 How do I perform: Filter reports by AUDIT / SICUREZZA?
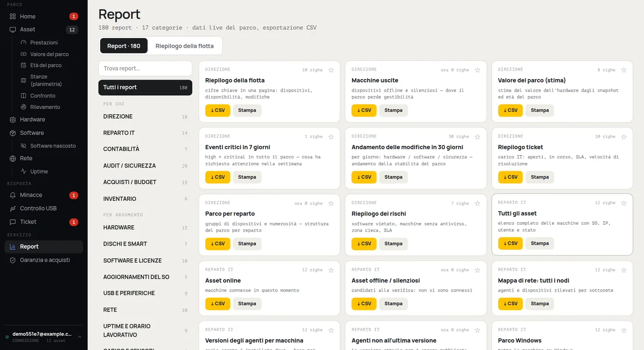click(145, 166)
